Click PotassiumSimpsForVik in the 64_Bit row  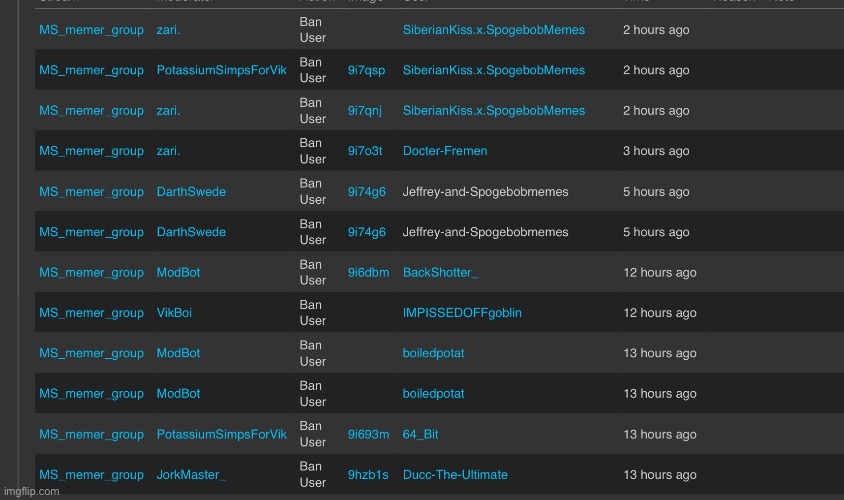tap(221, 434)
